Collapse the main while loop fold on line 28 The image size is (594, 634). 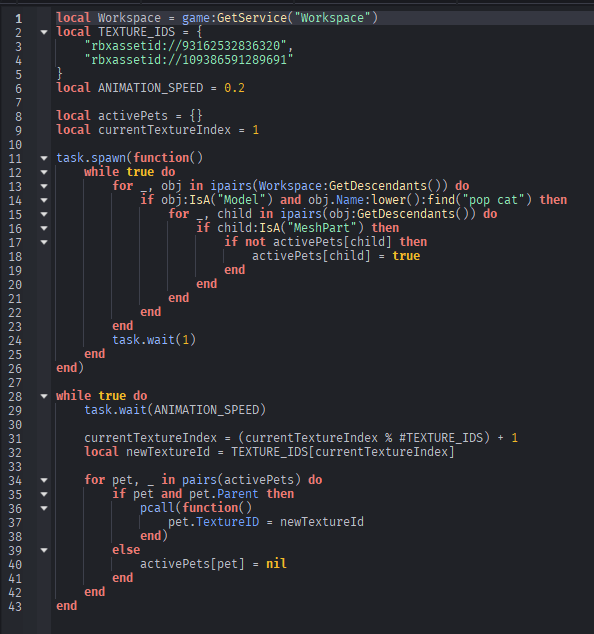tap(44, 396)
